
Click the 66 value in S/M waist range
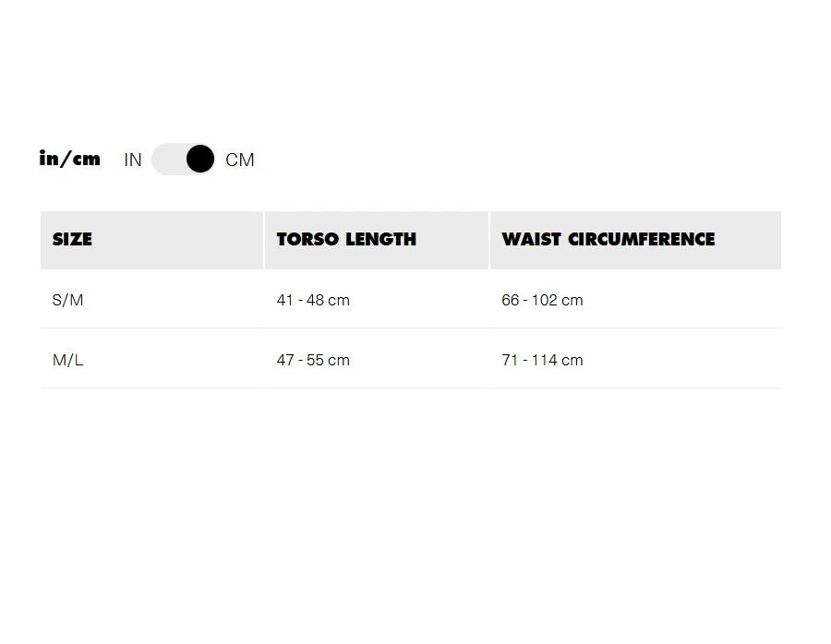coord(510,300)
